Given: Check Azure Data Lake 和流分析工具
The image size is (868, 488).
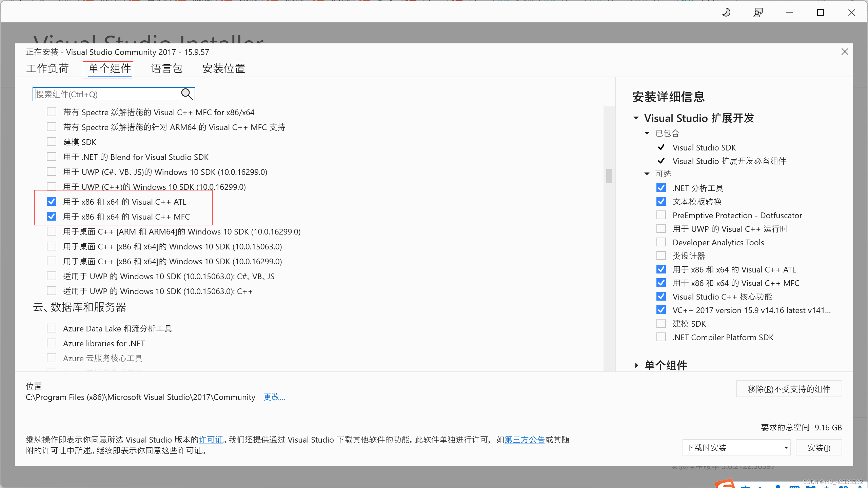Looking at the screenshot, I should pyautogui.click(x=52, y=328).
